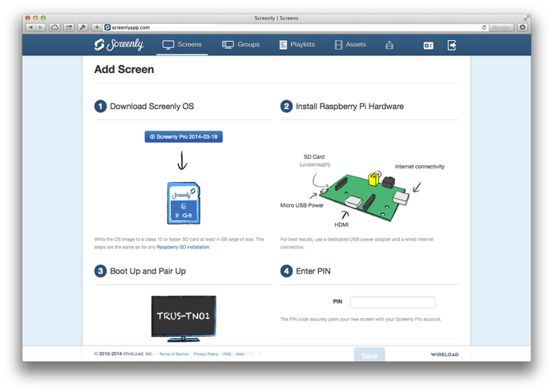The image size is (553, 392).
Task: Open the account card icon
Action: click(428, 45)
